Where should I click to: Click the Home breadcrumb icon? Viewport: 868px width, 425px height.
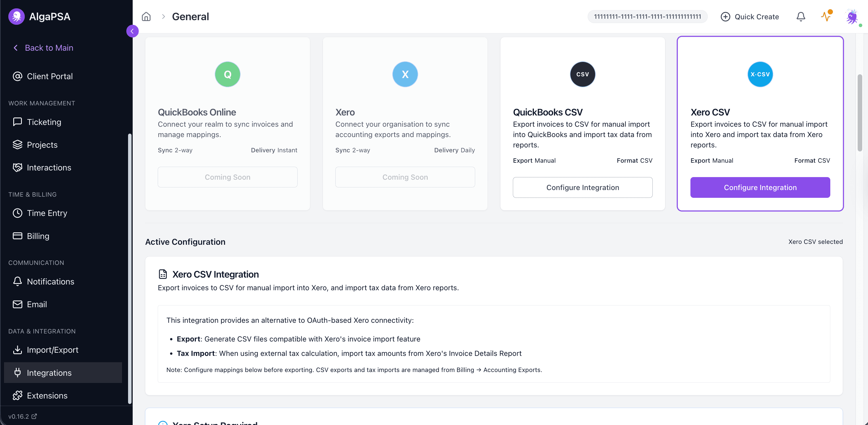pos(146,16)
